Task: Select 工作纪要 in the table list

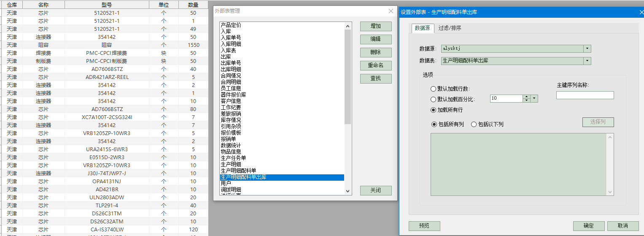Action: click(x=282, y=107)
